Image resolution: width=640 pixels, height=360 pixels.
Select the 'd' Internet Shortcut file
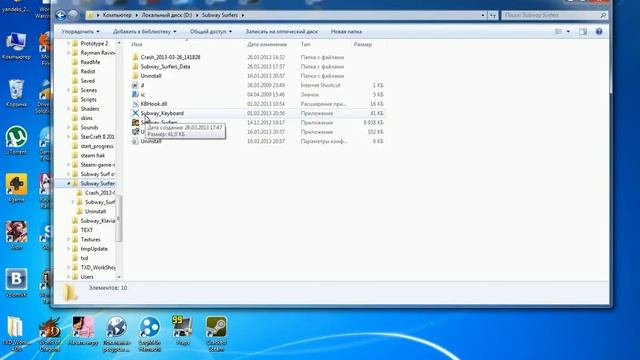142,85
